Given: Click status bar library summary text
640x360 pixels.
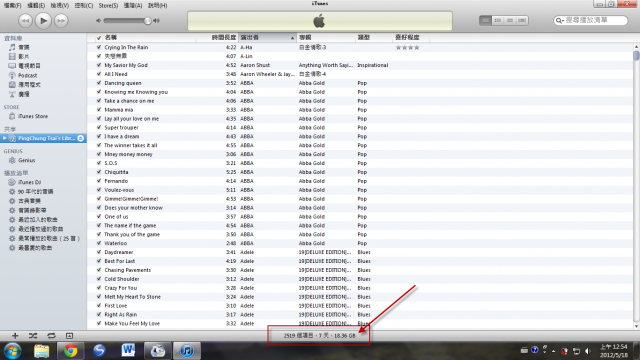Looking at the screenshot, I should tap(320, 336).
